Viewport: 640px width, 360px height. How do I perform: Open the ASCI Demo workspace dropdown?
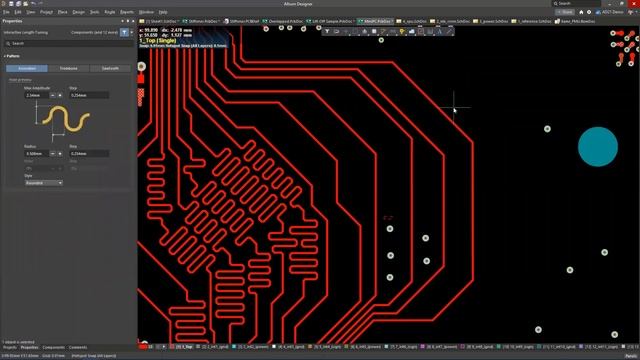[x=610, y=12]
